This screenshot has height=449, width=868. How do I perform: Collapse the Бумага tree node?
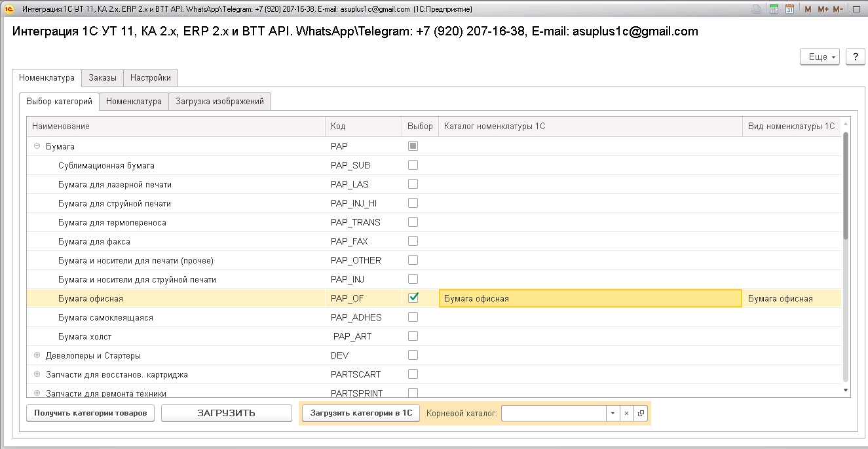(x=37, y=146)
